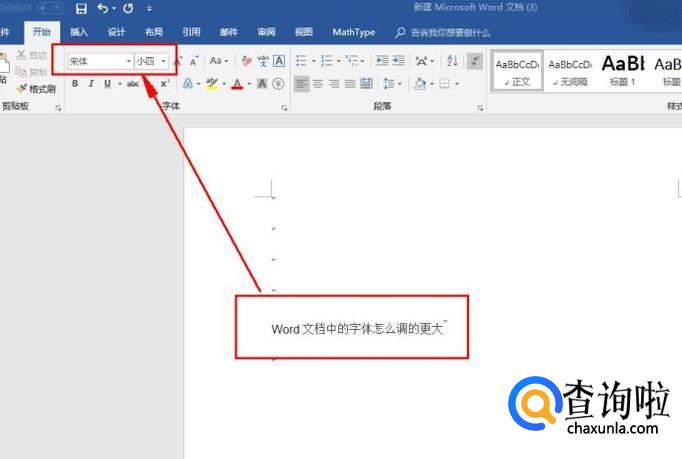Decrease the paragraph indent
The image size is (682, 459).
tap(382, 61)
